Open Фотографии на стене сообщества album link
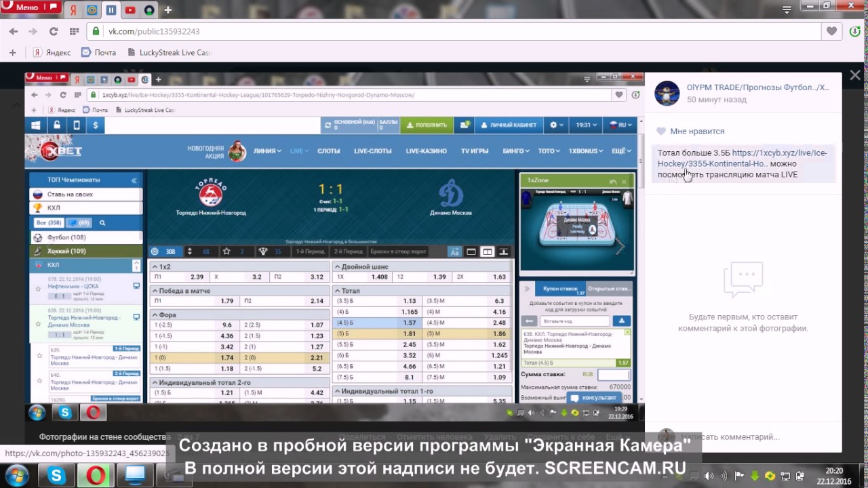Screen dimensions: 868x488 104,437
